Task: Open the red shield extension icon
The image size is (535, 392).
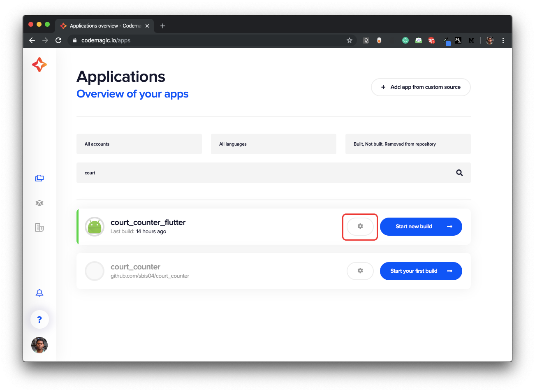Action: coord(431,40)
